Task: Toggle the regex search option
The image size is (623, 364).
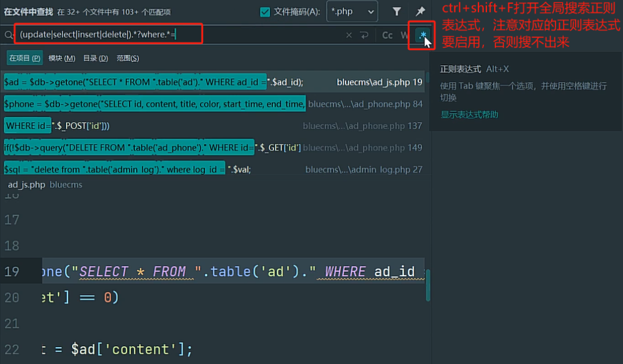Action: (x=423, y=35)
